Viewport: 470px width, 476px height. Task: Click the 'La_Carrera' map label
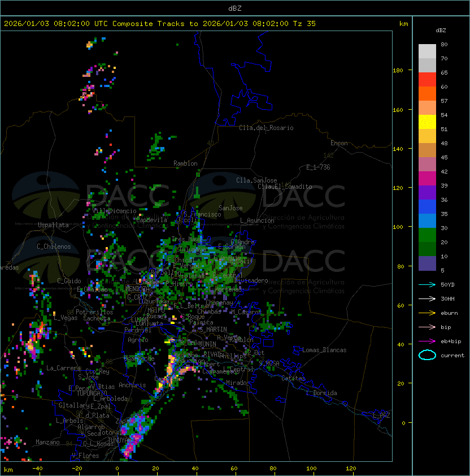pos(63,368)
